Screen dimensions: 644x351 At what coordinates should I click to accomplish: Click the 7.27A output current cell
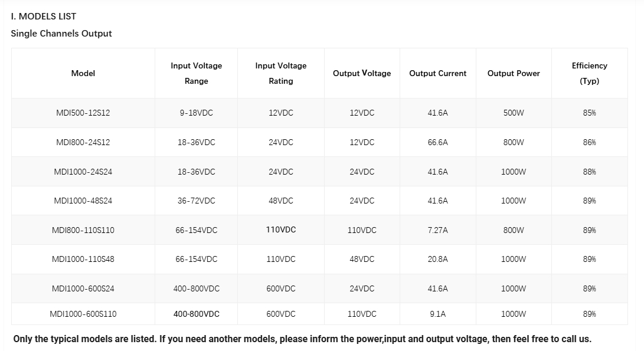[438, 230]
